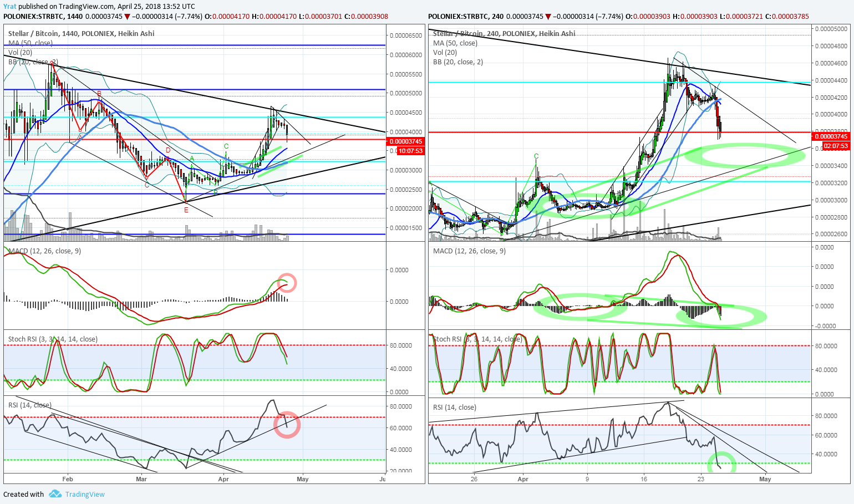The image size is (854, 504).
Task: Click the pink circle on the 1440 MACD
Action: tap(287, 283)
